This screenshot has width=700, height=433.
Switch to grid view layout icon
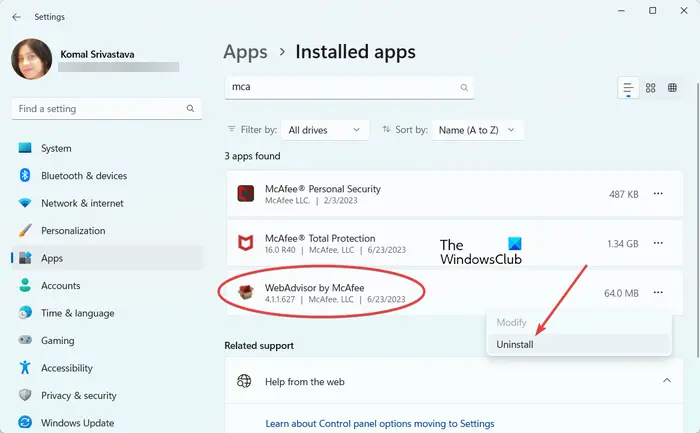pyautogui.click(x=650, y=87)
